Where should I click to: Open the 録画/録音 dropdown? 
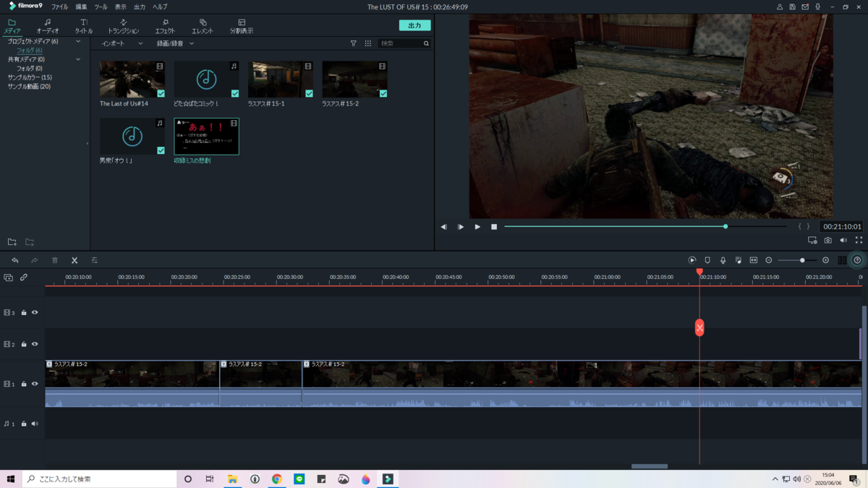175,43
